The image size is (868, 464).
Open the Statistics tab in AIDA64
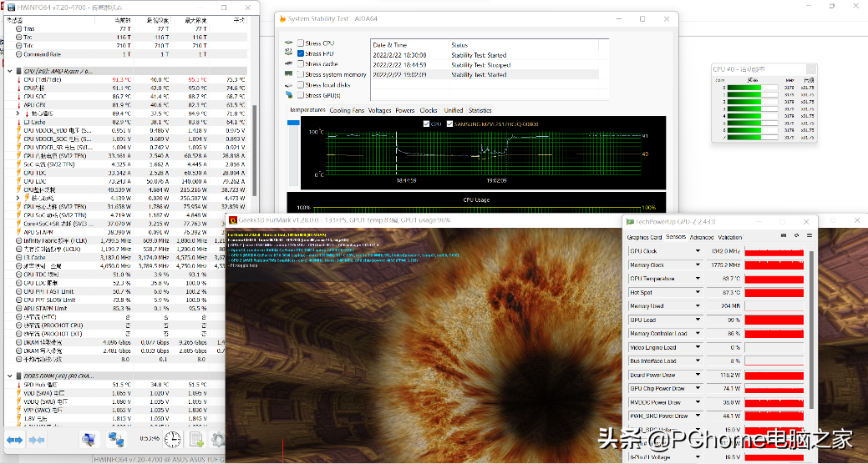[480, 110]
